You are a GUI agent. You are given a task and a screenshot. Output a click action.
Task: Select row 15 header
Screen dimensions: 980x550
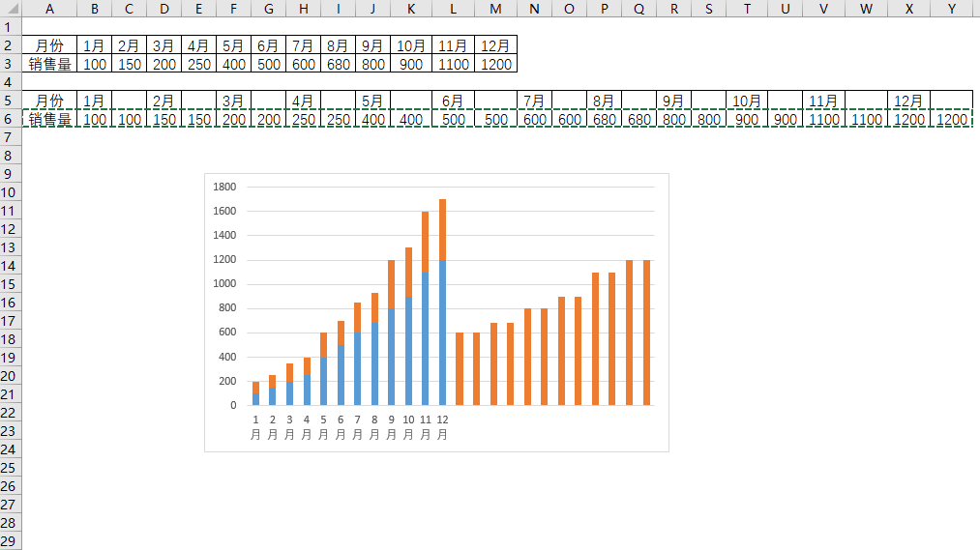(x=11, y=284)
